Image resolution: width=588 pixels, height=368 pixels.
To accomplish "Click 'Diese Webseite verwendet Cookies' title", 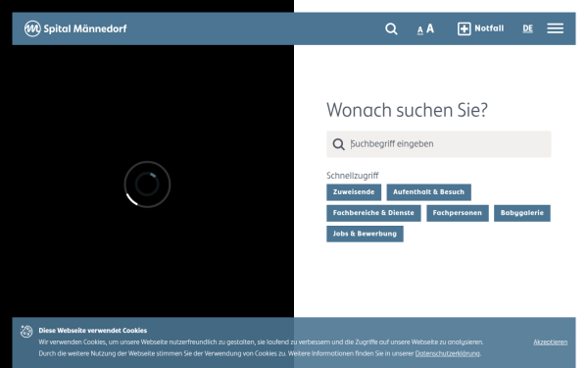I will 93,331.
